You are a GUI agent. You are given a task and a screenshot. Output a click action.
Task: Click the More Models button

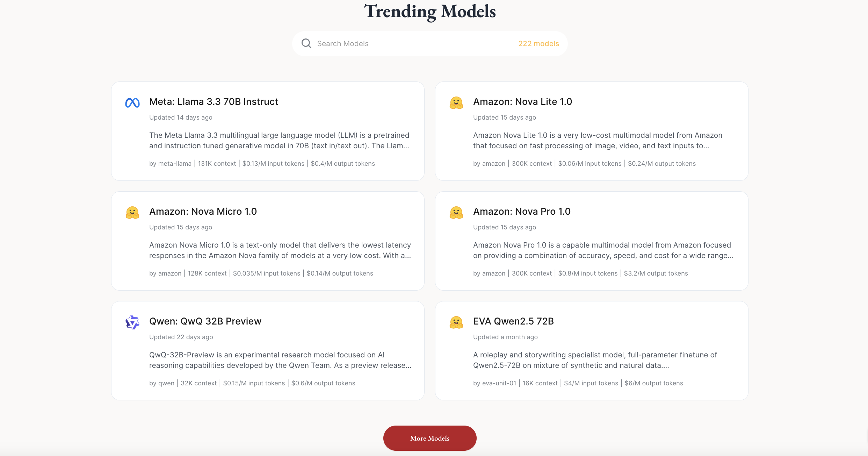pyautogui.click(x=430, y=438)
